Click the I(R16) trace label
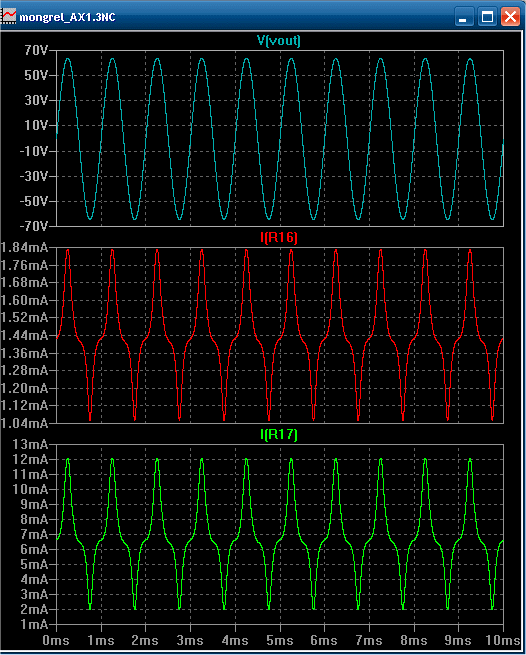526x655 pixels. point(279,238)
